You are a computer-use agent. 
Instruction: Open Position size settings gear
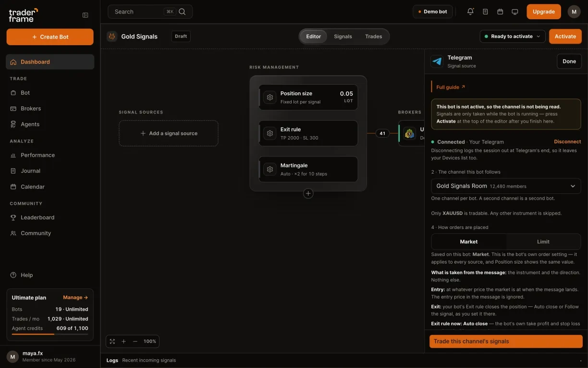click(270, 97)
